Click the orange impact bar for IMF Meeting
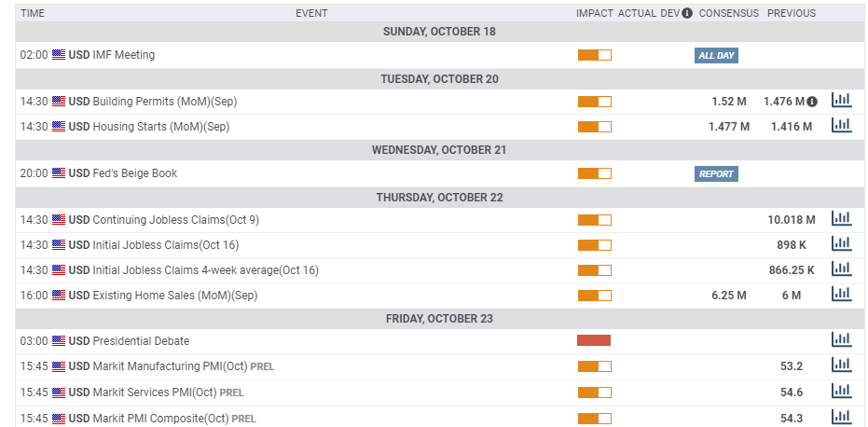Viewport: 868px width, 427px height. (x=595, y=55)
